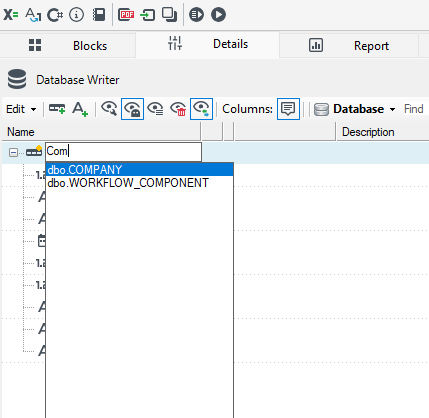Click the import arrow icon
This screenshot has width=429, height=418.
point(148,15)
